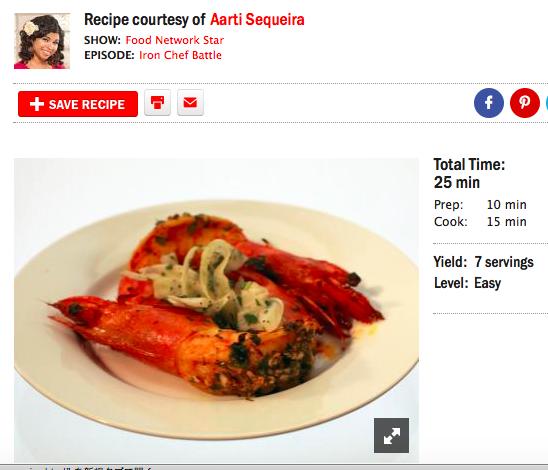Screen dimensions: 548x470
Task: Click the Level Easy text
Action: tap(467, 283)
